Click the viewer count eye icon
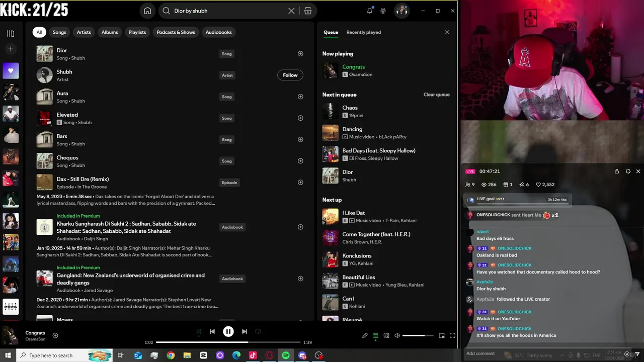The image size is (644, 362). click(484, 185)
